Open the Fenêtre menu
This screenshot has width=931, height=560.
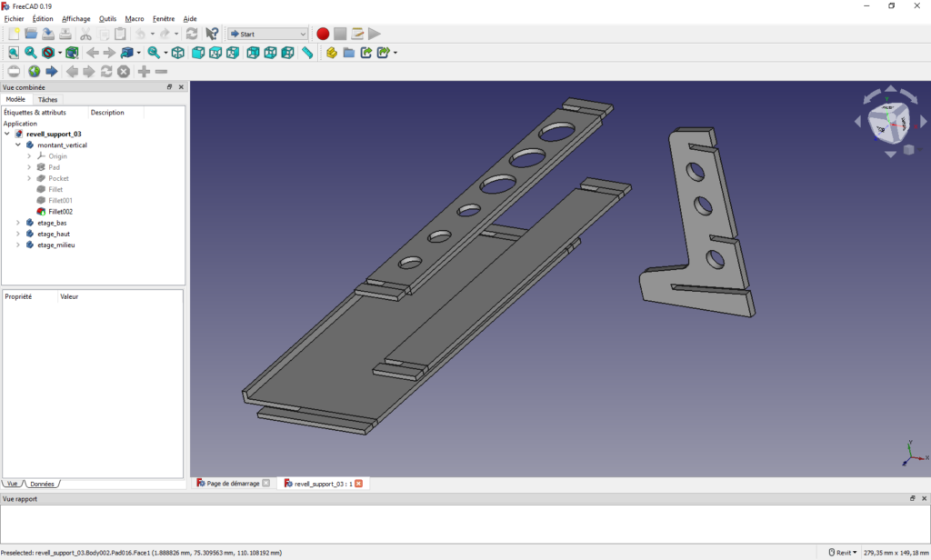click(164, 18)
